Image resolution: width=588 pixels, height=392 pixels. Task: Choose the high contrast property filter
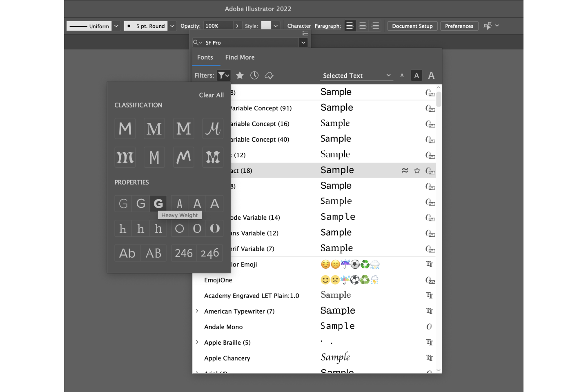215,229
